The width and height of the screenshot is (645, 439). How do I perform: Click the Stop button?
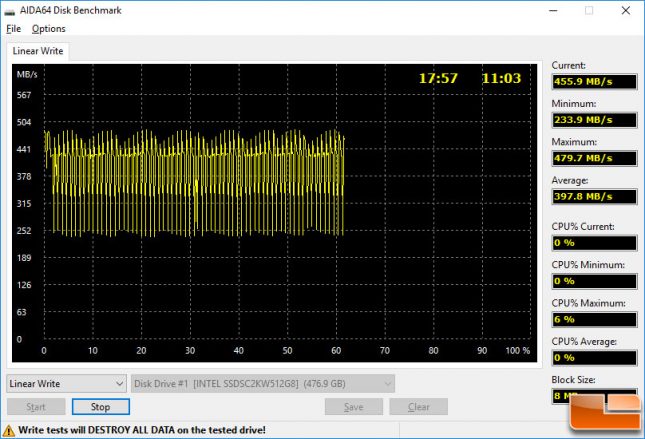pyautogui.click(x=101, y=407)
